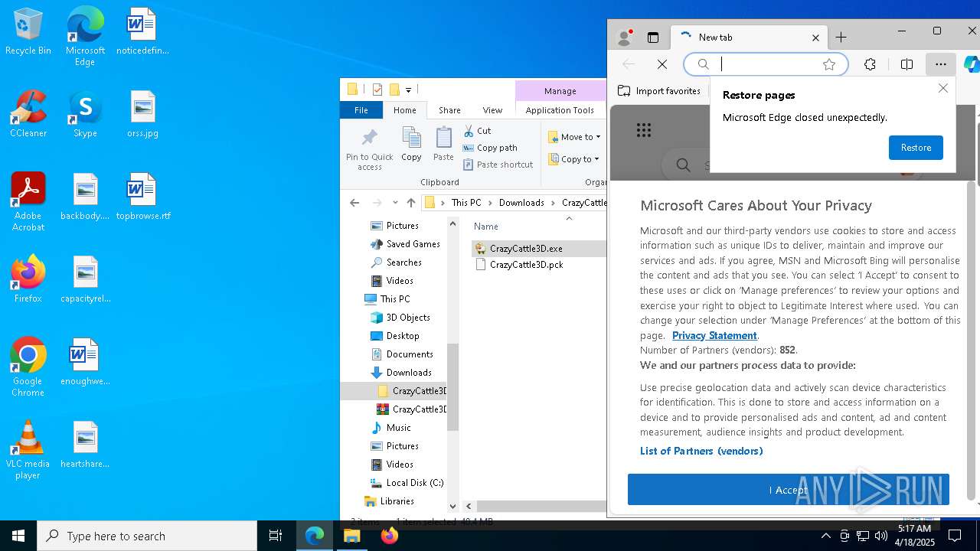The image size is (980, 551).
Task: Select the capacityrel image file
Action: click(x=85, y=280)
